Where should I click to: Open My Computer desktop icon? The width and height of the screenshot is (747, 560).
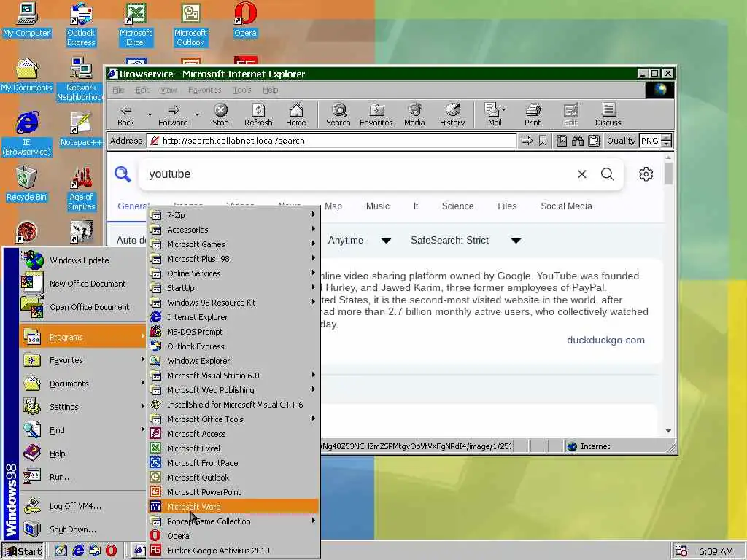(27, 20)
